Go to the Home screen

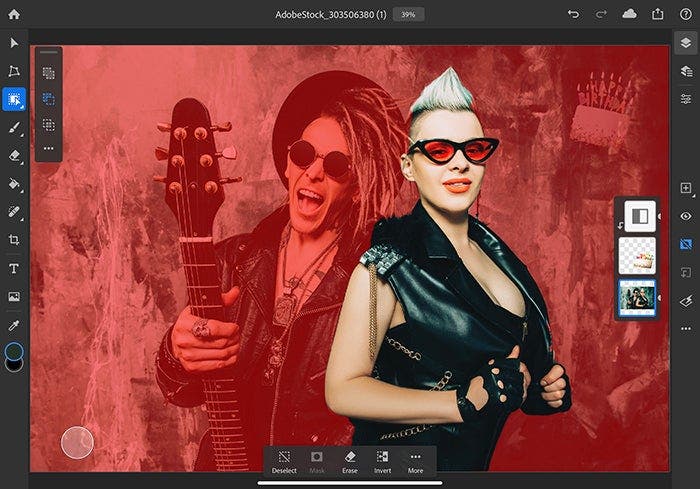[14, 14]
